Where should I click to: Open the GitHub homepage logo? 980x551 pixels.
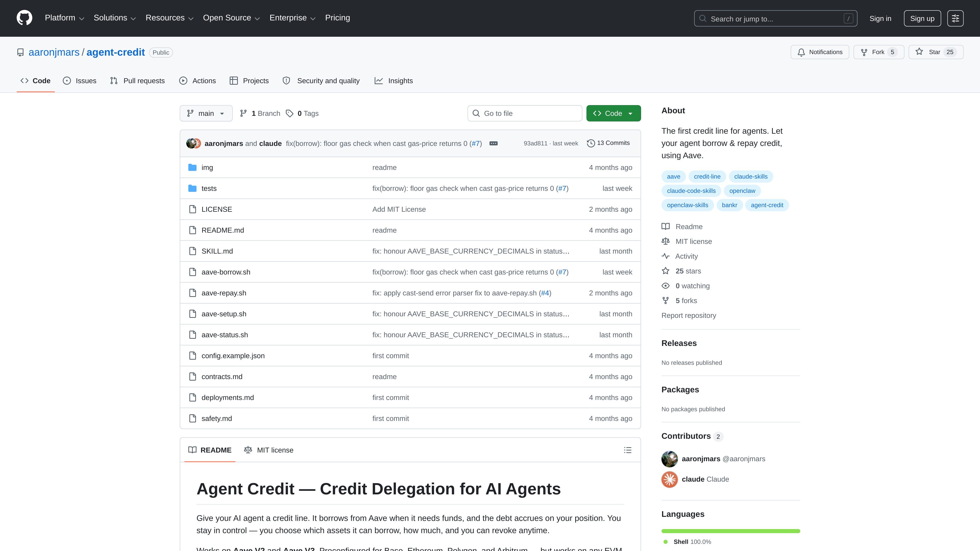pyautogui.click(x=24, y=18)
